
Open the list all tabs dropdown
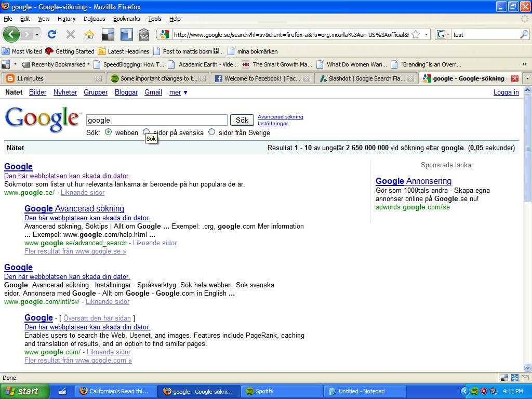coord(527,78)
